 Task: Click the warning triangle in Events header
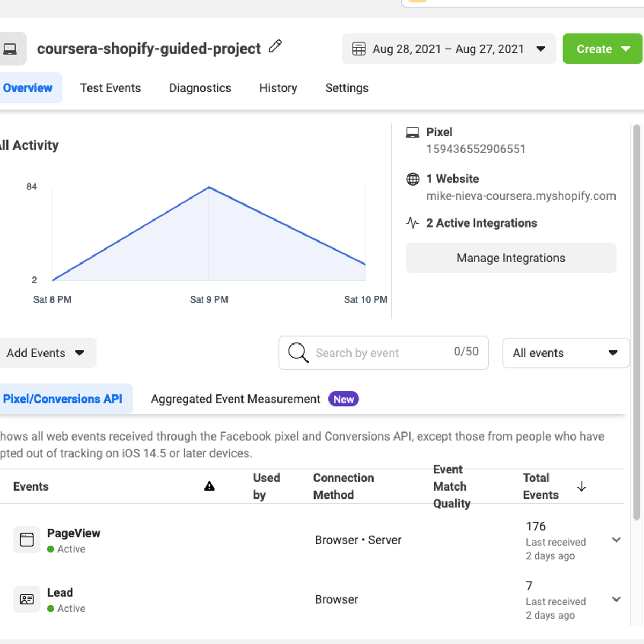210,486
